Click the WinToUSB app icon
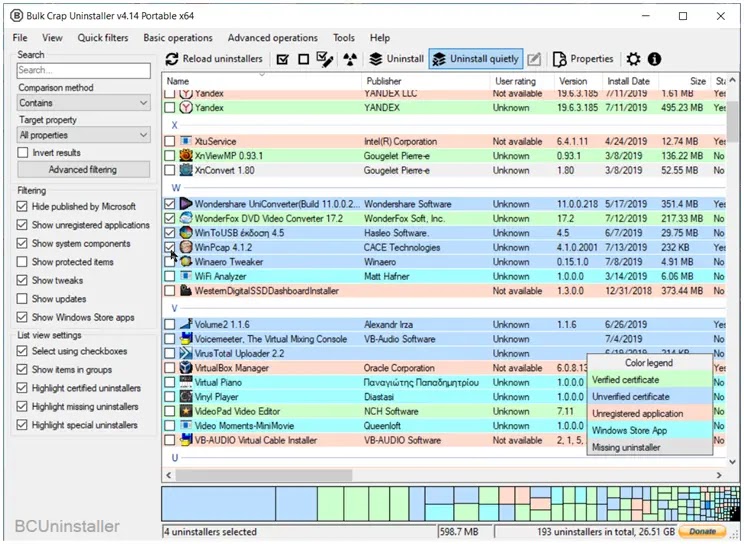Image resolution: width=744 pixels, height=544 pixels. (x=186, y=233)
